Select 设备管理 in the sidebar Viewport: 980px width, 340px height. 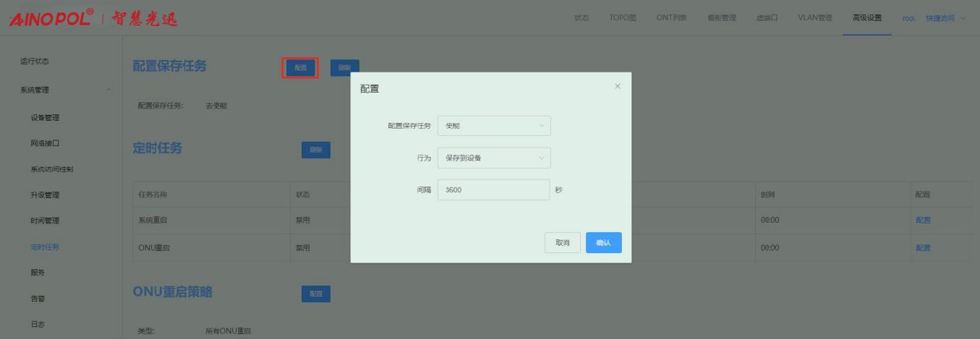click(x=45, y=117)
